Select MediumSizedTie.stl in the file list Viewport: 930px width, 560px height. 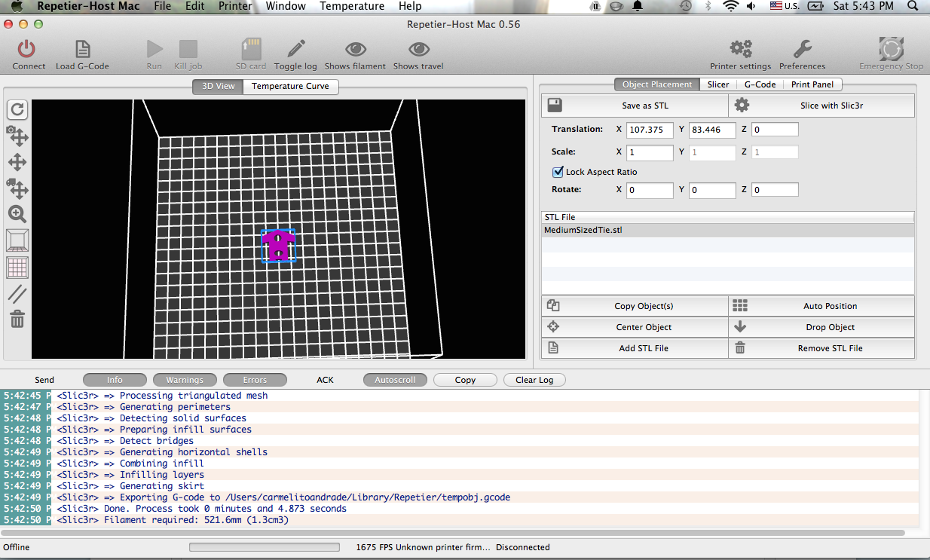pos(727,230)
